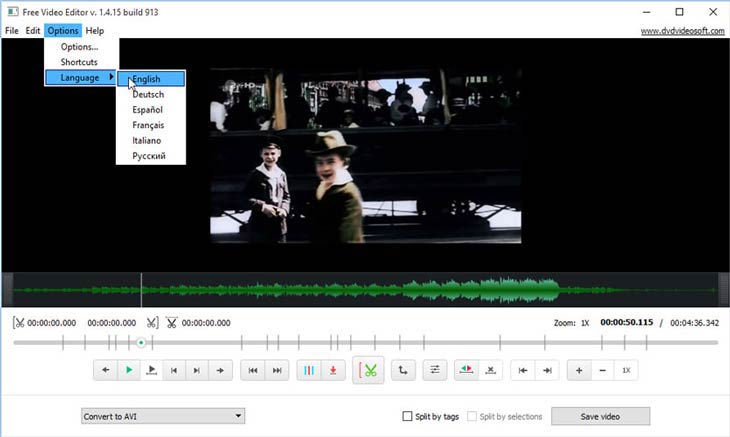Expand the Language submenu arrow
730x437 pixels.
(111, 77)
